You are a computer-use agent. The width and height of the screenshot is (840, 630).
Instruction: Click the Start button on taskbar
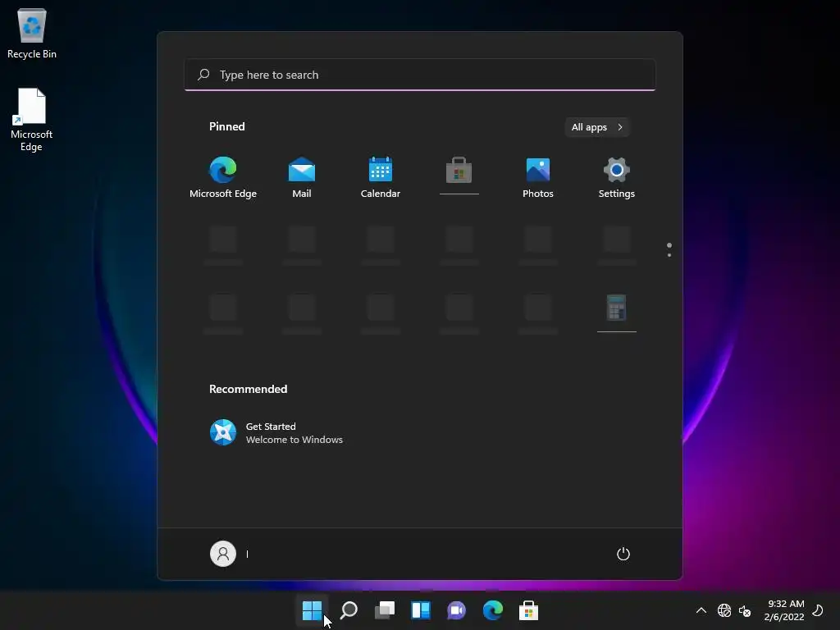tap(312, 610)
